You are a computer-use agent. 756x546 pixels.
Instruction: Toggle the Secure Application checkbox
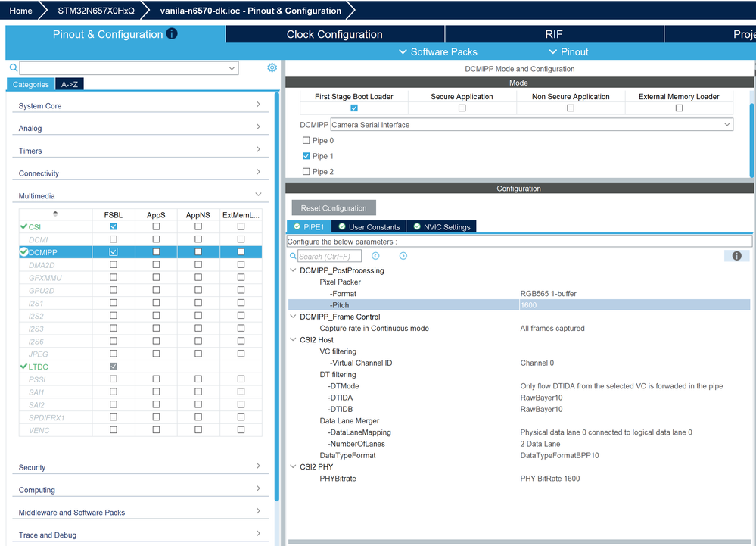[x=462, y=108]
